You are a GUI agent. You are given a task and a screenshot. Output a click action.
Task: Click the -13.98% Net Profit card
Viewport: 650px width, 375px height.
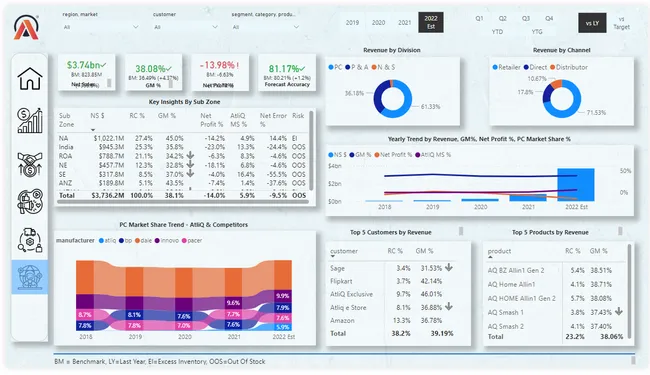[220, 72]
